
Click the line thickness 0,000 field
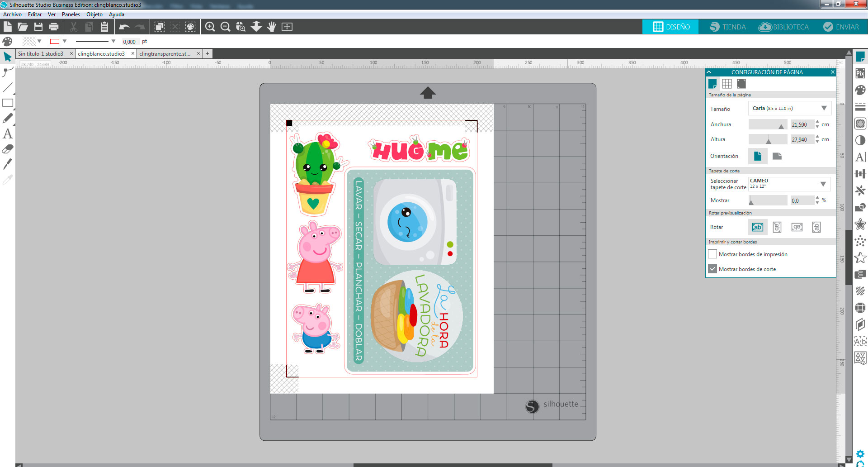[x=129, y=42]
